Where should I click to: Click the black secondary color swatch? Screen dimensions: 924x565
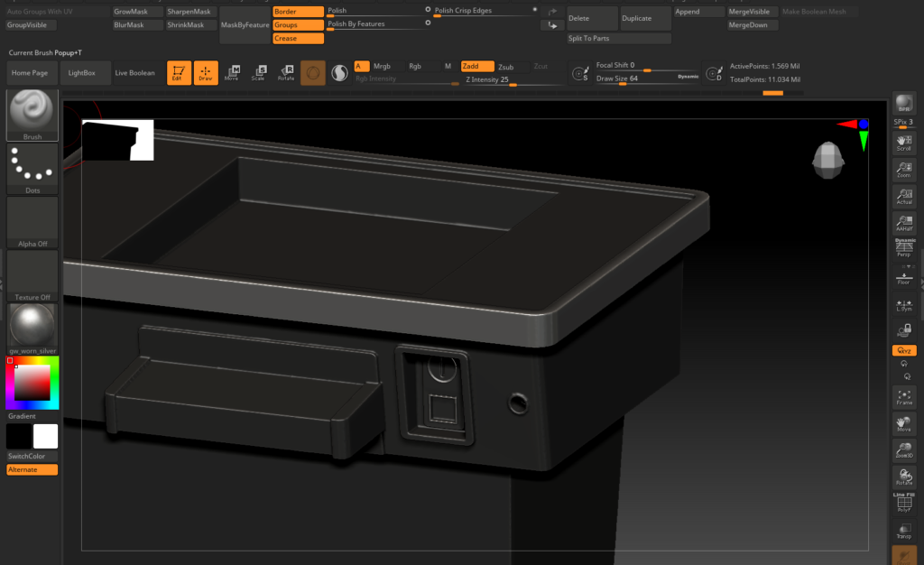pyautogui.click(x=19, y=437)
